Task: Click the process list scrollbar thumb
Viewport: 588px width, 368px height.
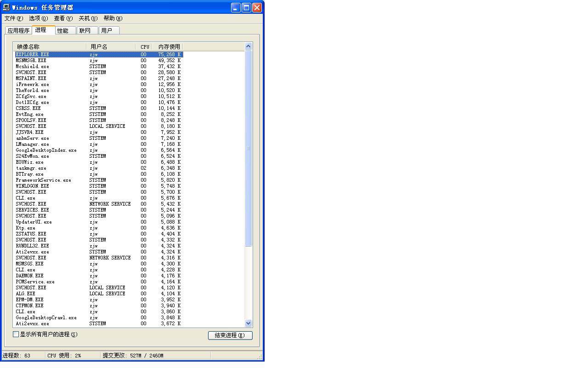Action: (x=249, y=148)
